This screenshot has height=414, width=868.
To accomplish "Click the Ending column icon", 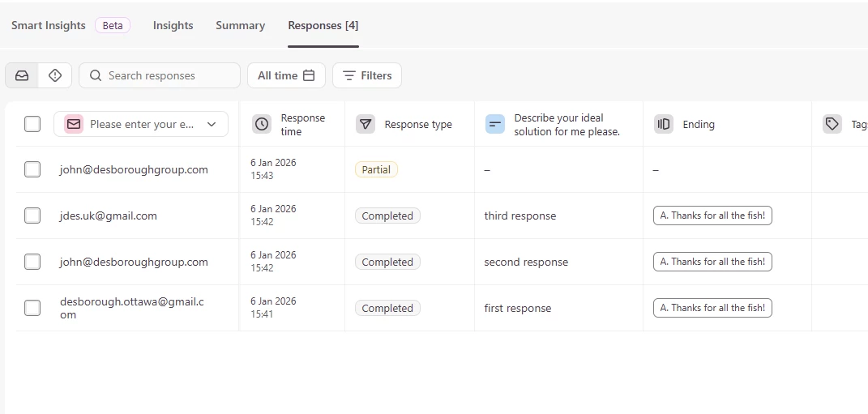I will tap(664, 124).
